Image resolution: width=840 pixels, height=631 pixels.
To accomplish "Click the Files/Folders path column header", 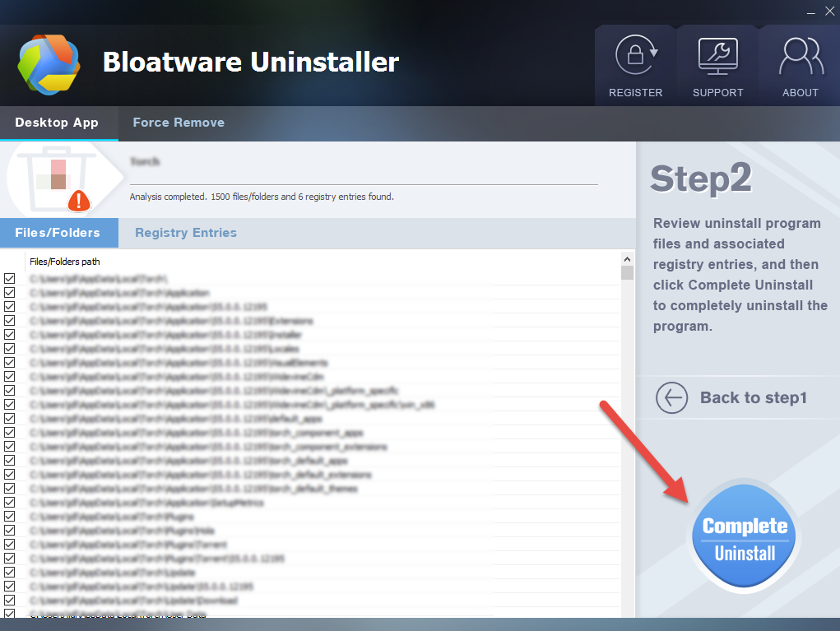I will 65,262.
